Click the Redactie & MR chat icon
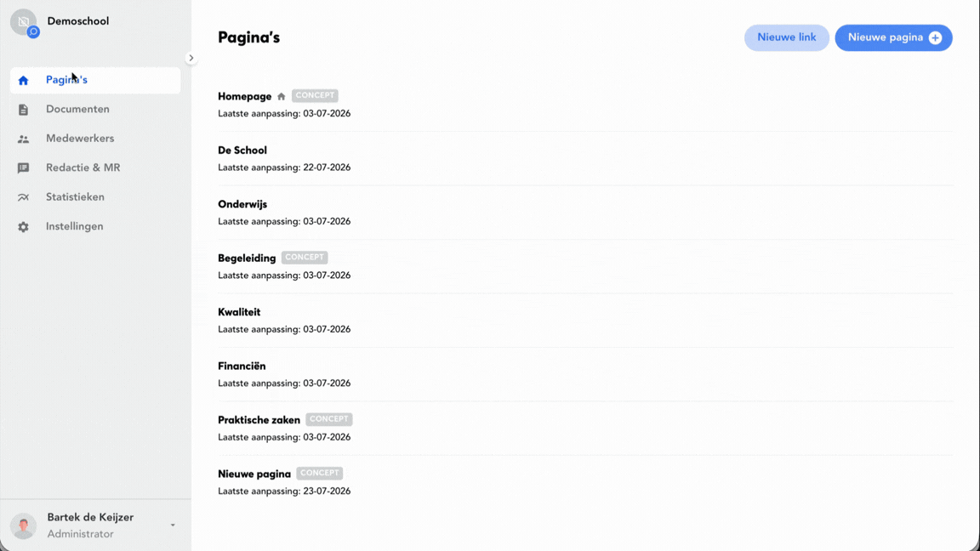The width and height of the screenshot is (980, 551). pyautogui.click(x=23, y=168)
